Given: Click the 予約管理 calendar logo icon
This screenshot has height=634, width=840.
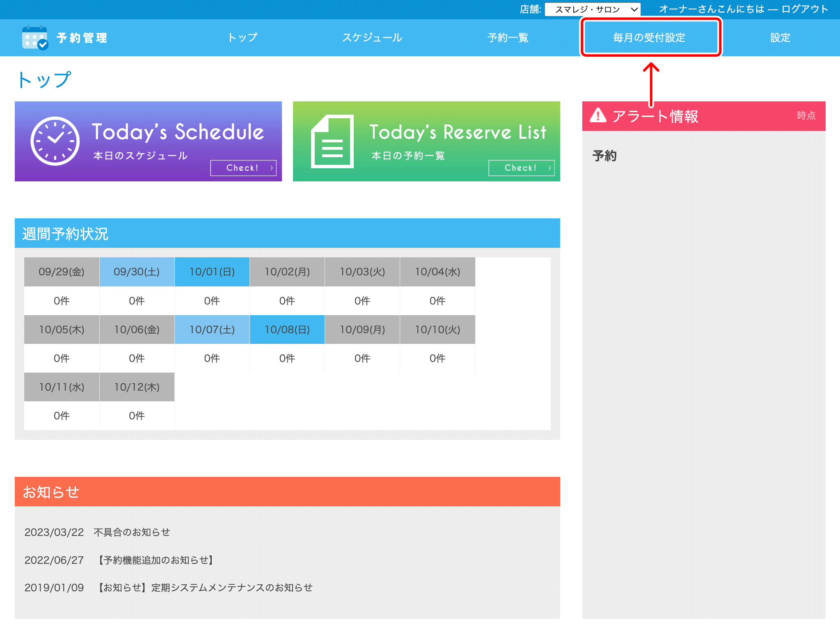Looking at the screenshot, I should (35, 38).
